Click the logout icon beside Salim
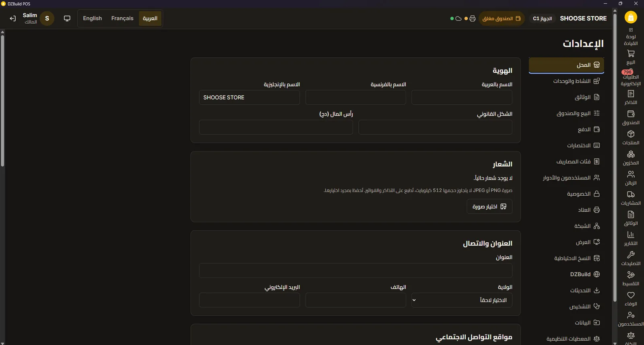 [13, 19]
